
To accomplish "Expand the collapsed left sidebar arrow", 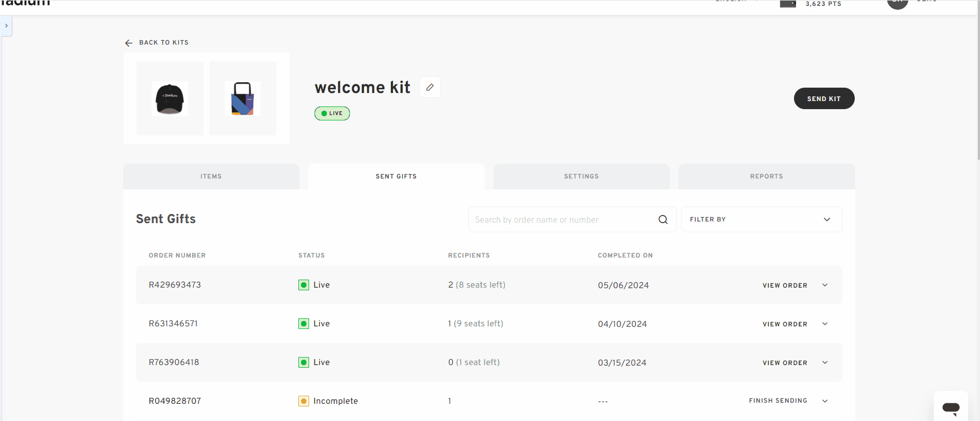I will click(6, 26).
